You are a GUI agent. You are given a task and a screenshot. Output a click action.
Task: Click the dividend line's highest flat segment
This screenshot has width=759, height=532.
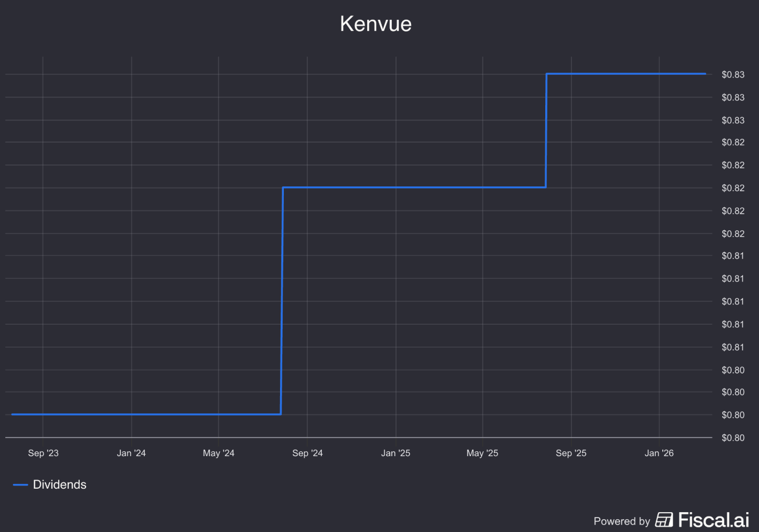626,74
